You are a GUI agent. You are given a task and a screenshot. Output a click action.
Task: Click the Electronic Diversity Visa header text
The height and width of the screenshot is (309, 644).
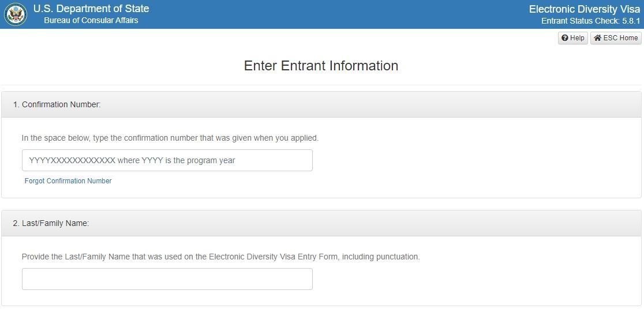click(x=585, y=9)
